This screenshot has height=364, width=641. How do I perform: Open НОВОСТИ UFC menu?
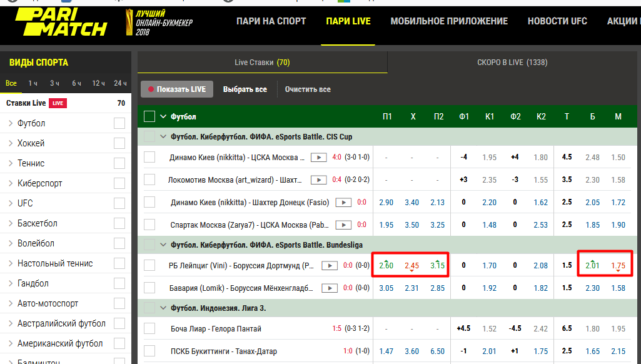(x=557, y=21)
